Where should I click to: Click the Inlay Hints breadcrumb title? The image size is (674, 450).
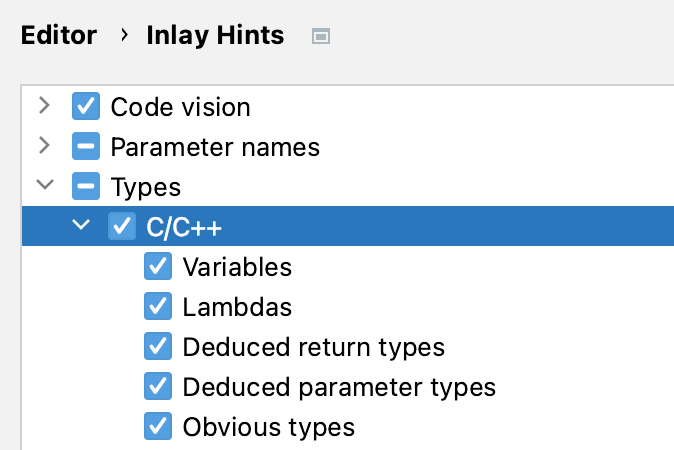point(215,36)
